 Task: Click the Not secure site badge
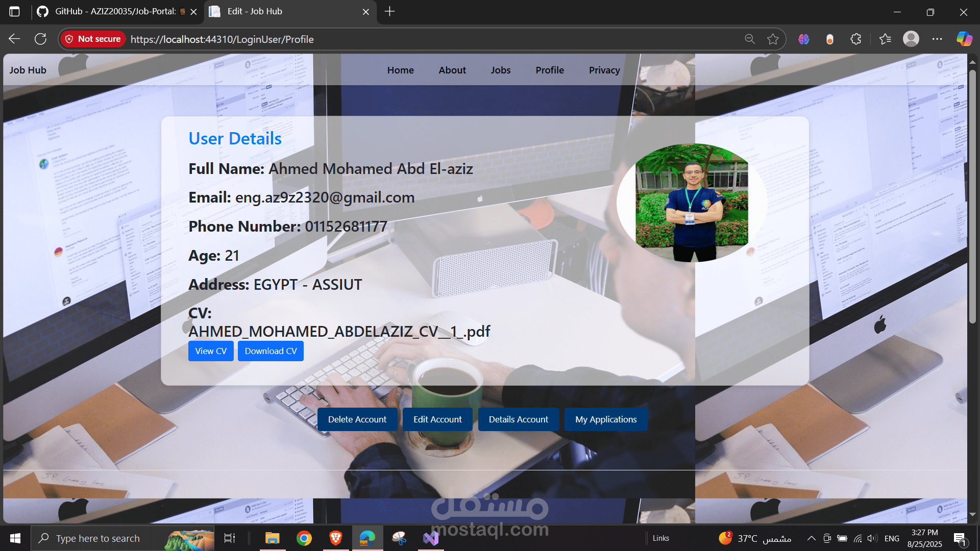93,39
